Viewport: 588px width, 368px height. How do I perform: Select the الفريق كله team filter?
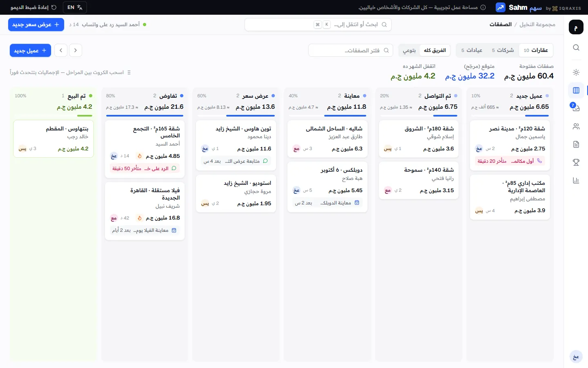point(435,50)
